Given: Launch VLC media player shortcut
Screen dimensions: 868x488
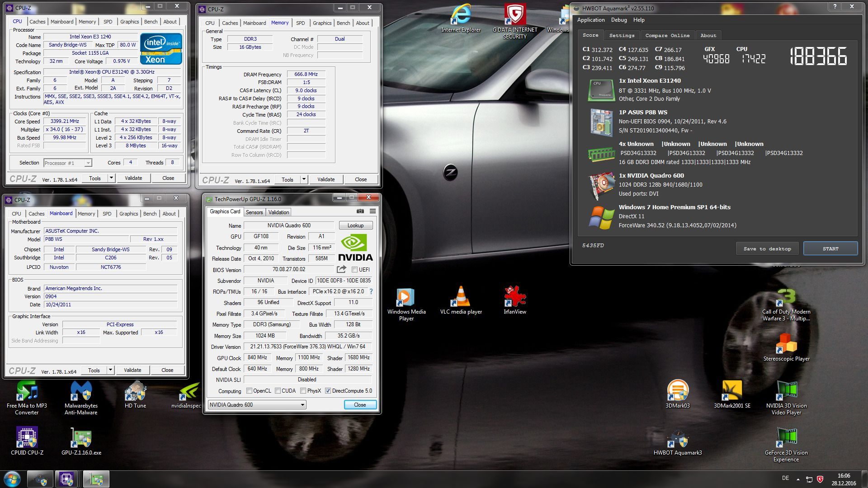Looking at the screenshot, I should [x=461, y=300].
